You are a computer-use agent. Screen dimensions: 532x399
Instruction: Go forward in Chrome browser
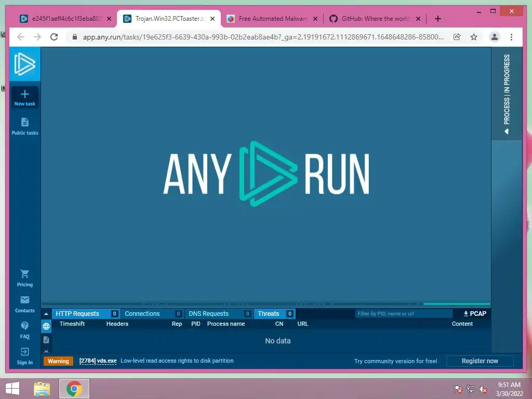(x=37, y=37)
